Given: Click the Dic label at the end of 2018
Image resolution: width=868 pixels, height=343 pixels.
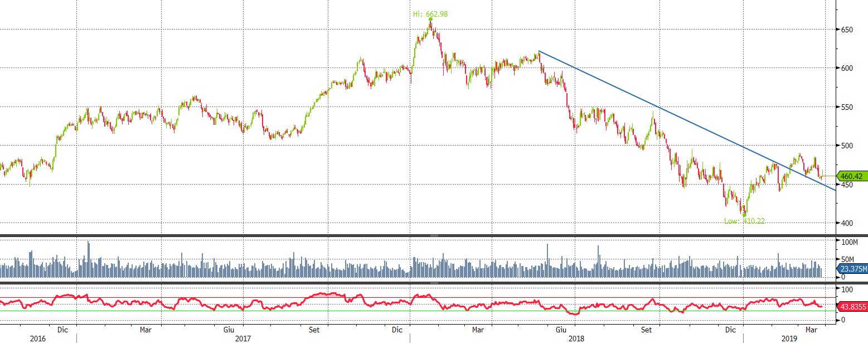Looking at the screenshot, I should pos(730,330).
